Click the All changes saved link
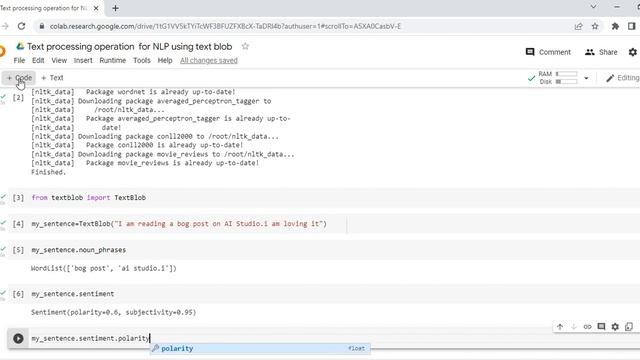This screenshot has height=360, width=640. click(x=209, y=60)
